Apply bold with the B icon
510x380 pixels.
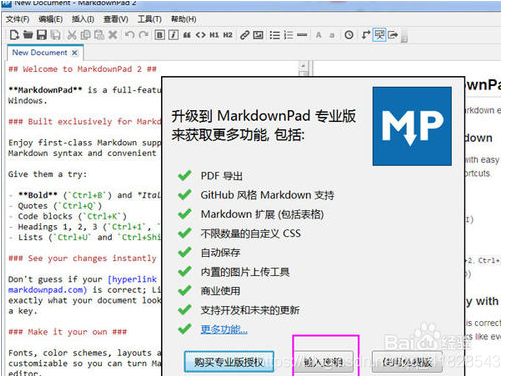coord(160,35)
